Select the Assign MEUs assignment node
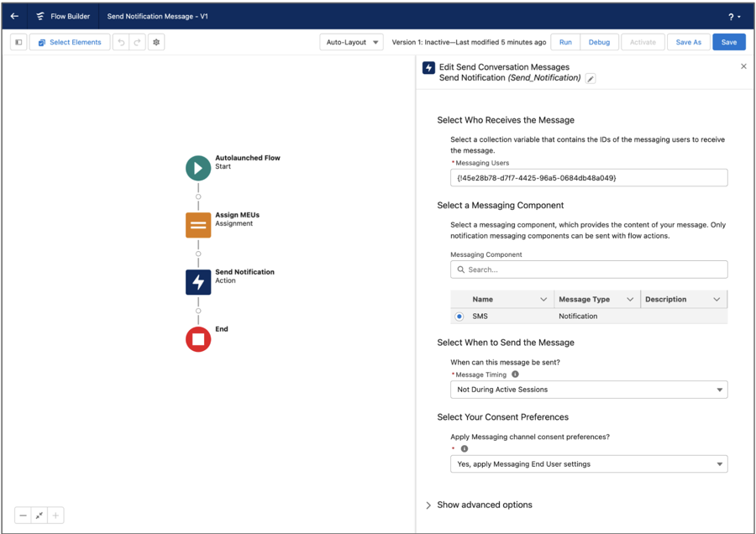 tap(198, 225)
